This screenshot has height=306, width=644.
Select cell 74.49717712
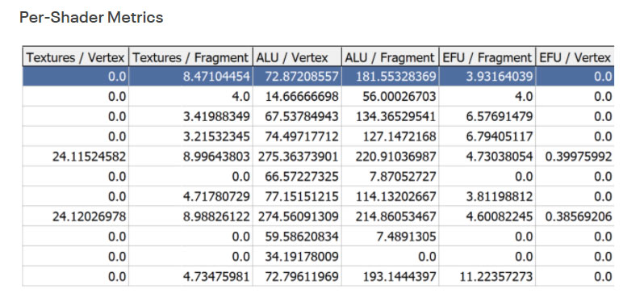pyautogui.click(x=297, y=136)
